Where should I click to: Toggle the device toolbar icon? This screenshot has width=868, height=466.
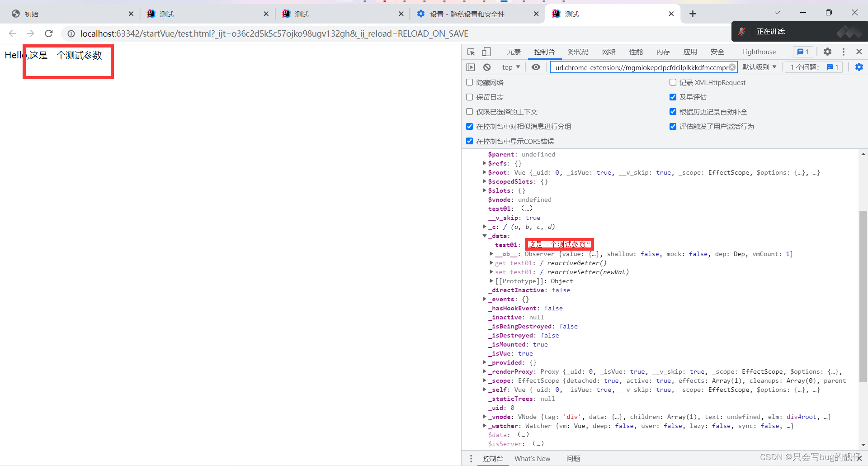coord(486,52)
